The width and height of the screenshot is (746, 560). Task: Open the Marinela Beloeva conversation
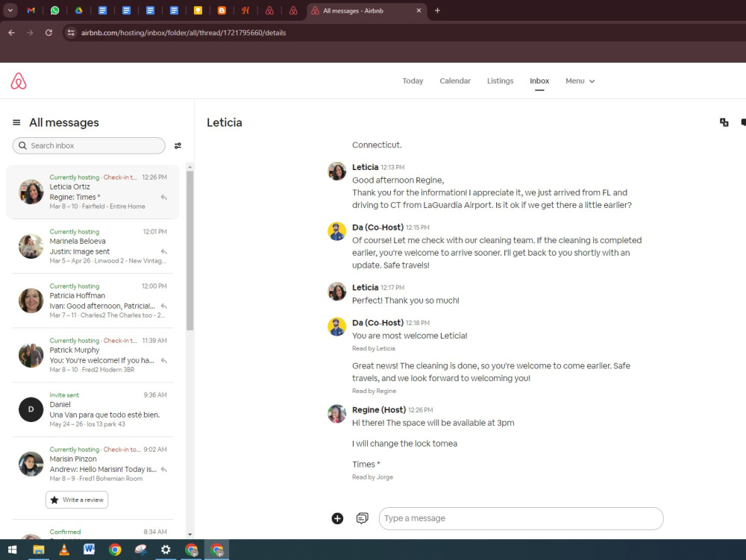click(93, 246)
